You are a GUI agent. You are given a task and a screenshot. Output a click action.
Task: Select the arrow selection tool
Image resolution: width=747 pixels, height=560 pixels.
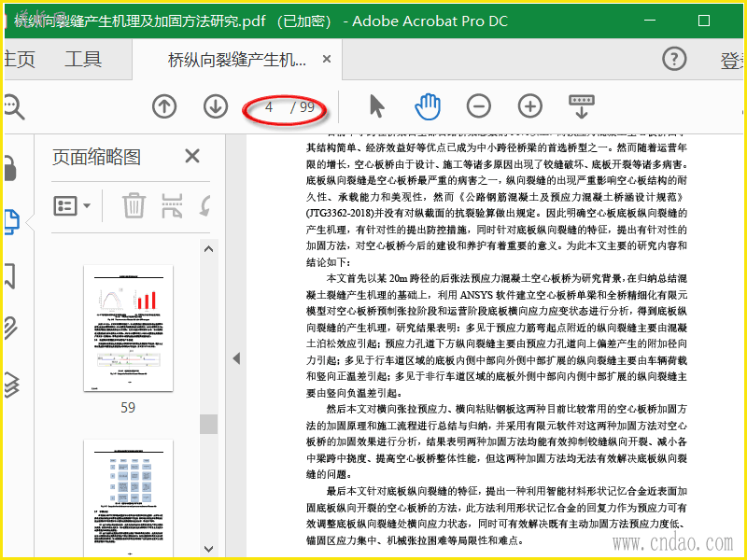pyautogui.click(x=376, y=105)
